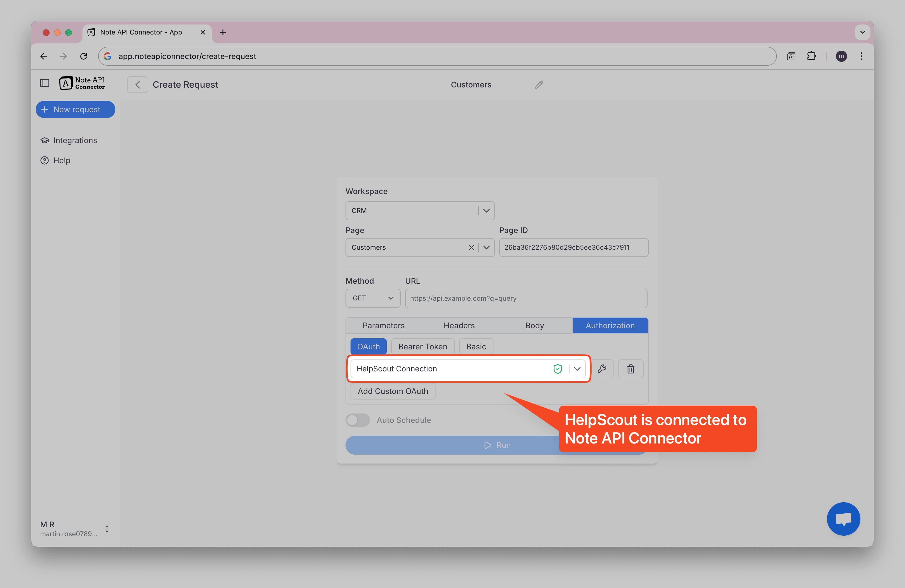
Task: Open the browser extensions puzzle icon
Action: [x=811, y=56]
